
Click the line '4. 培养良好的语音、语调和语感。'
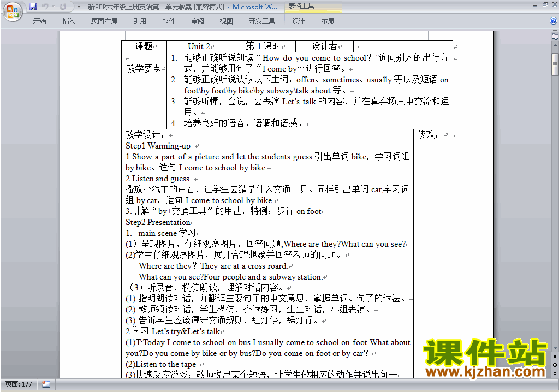(x=237, y=123)
